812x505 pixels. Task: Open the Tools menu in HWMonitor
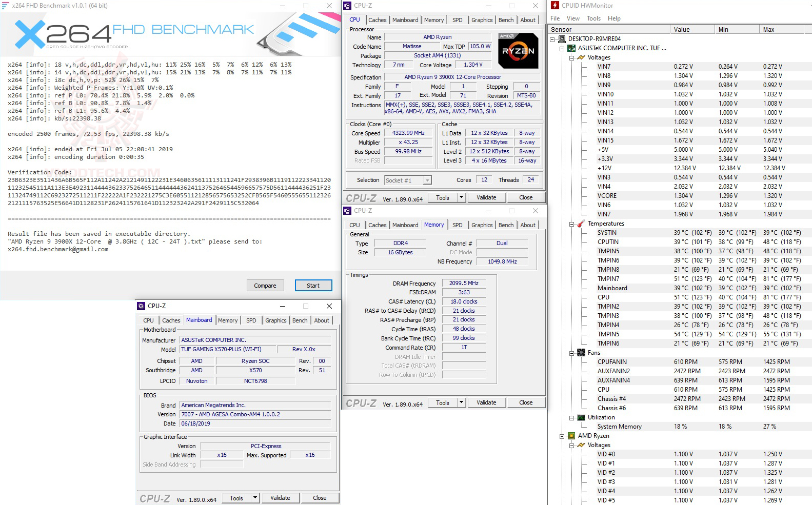(593, 18)
